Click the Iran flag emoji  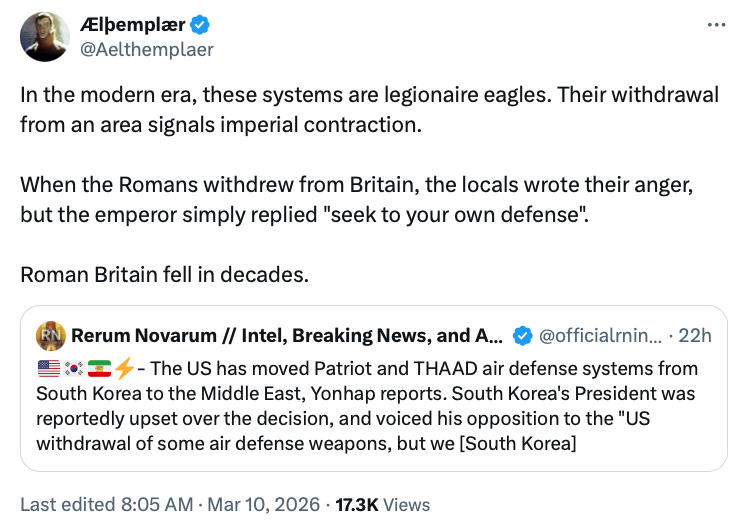100,368
